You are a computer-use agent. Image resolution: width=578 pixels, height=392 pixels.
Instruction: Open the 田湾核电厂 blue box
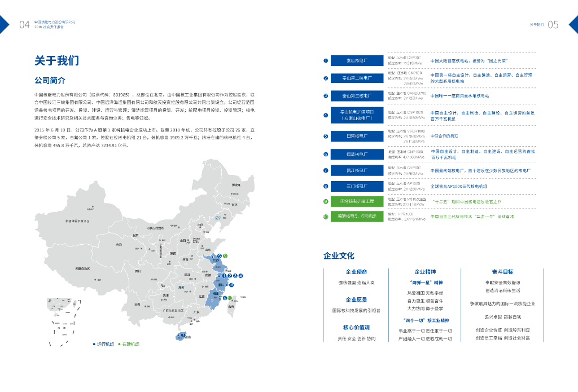[x=357, y=136]
